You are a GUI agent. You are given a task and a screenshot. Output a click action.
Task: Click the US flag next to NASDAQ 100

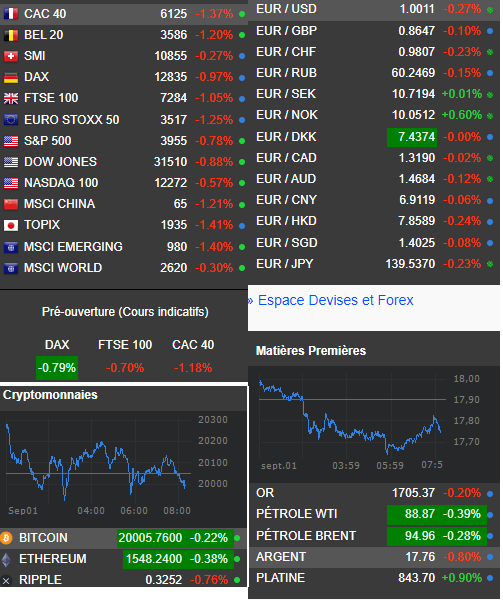point(11,183)
